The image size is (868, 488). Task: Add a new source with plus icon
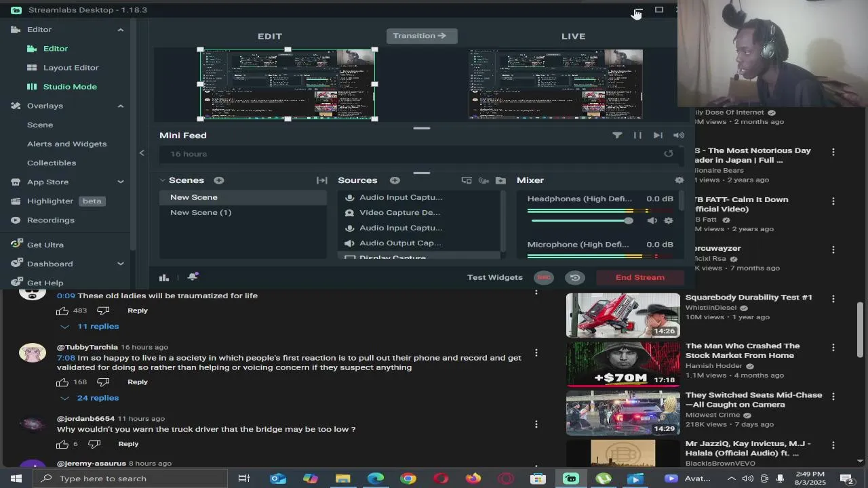(395, 180)
